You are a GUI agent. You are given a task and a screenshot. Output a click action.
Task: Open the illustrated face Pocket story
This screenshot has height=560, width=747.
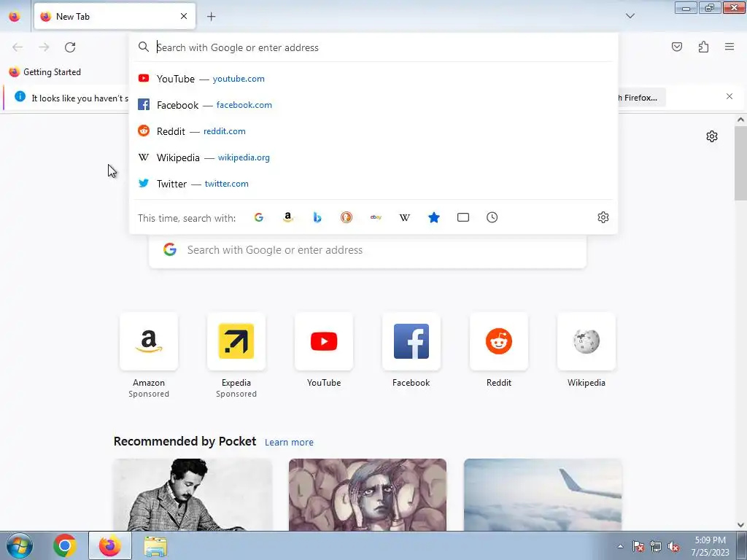368,494
